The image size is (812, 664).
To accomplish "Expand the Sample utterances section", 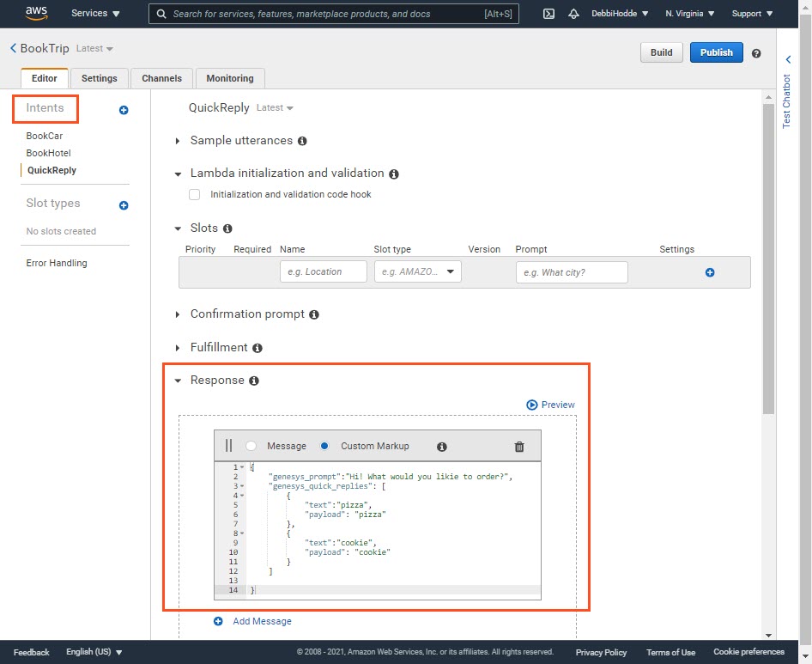I will tap(179, 141).
